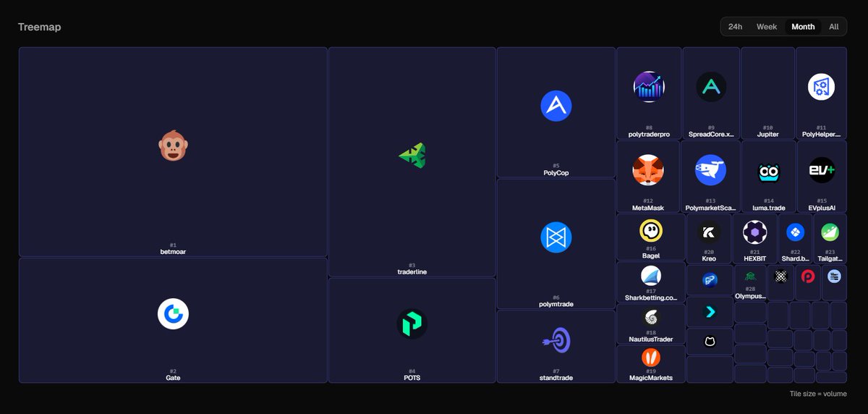Click the standtrade target icon

coord(556,340)
